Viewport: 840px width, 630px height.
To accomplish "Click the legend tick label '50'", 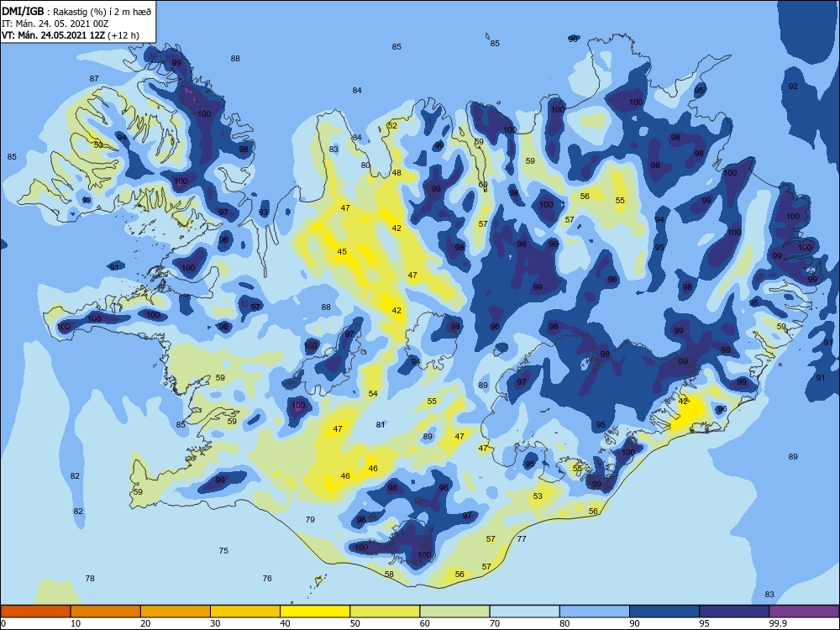I will 355,623.
